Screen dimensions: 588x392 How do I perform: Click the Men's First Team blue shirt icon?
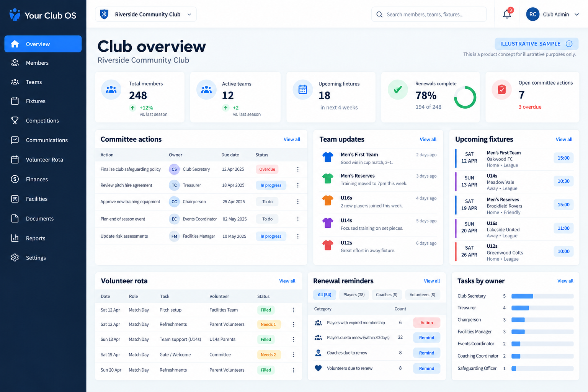pos(328,157)
